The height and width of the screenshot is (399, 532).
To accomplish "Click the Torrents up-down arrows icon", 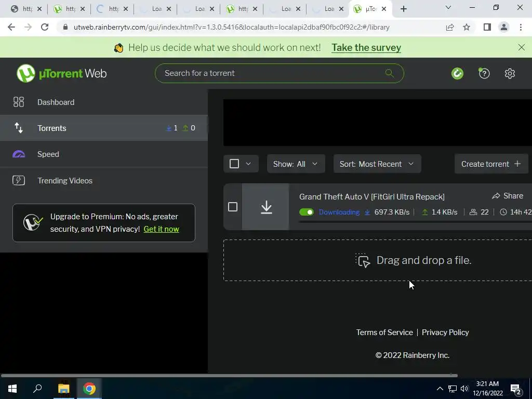I will (x=19, y=128).
